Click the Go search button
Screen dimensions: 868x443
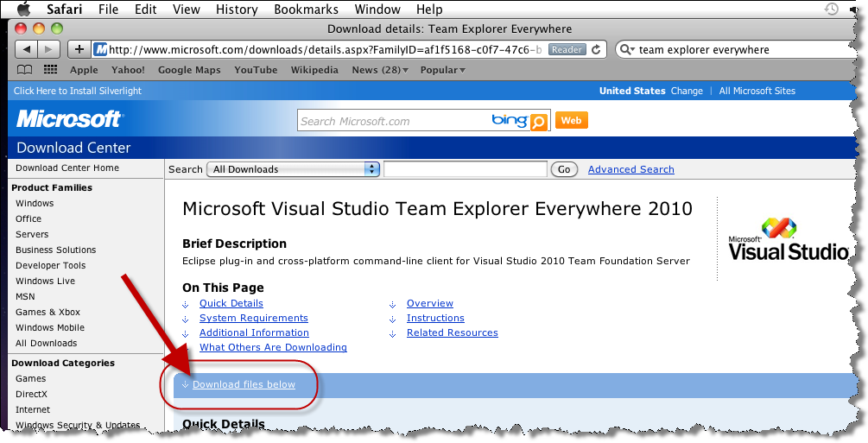564,169
